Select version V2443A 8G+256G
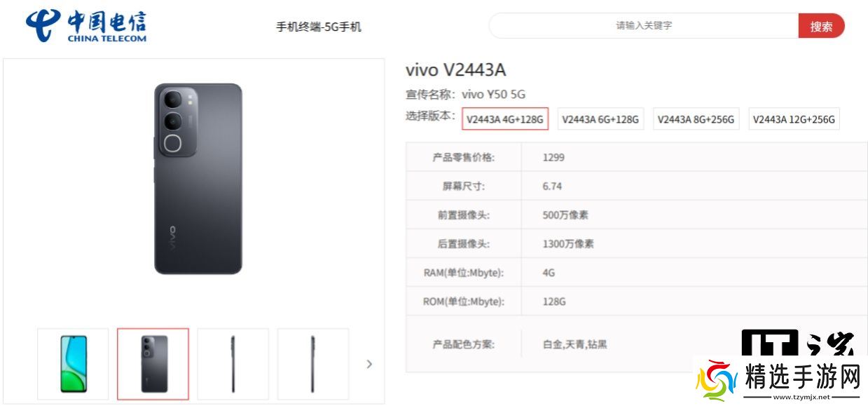Screen dimensions: 868x406 coord(696,119)
